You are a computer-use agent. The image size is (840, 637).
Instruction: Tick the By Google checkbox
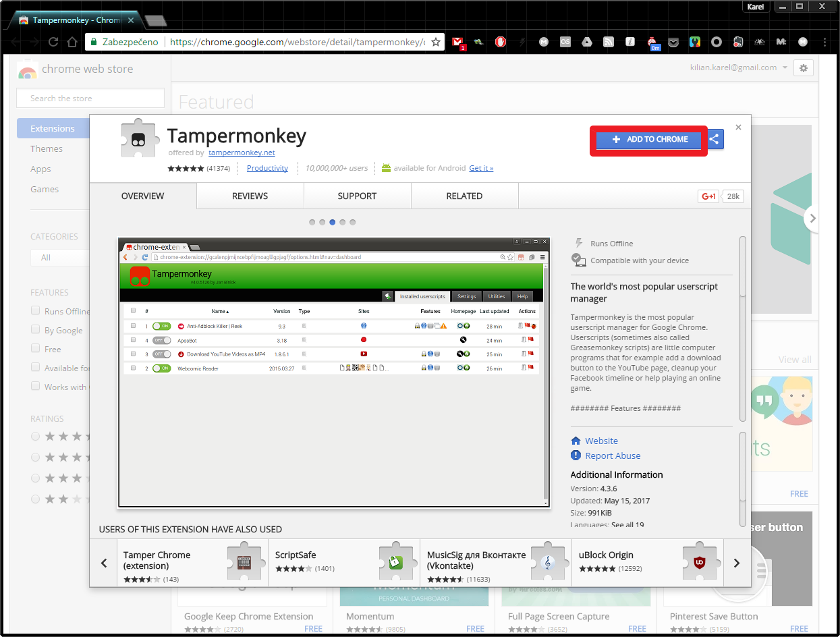pos(35,329)
